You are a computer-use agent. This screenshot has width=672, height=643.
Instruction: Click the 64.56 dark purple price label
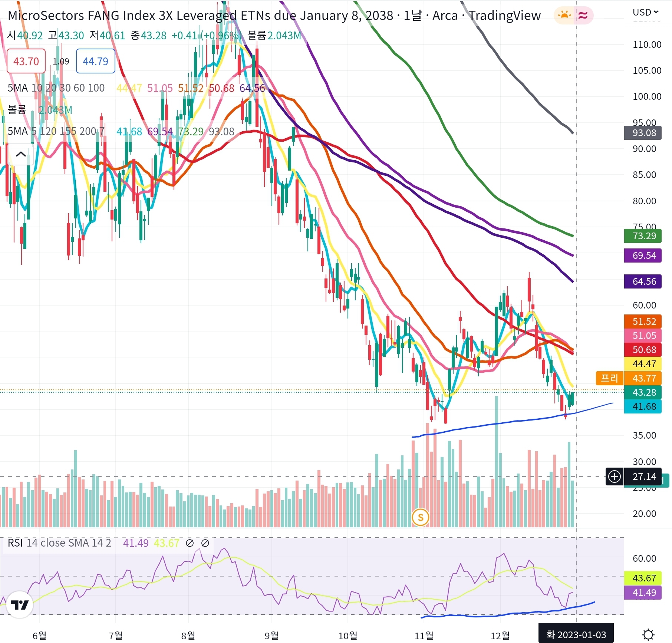click(x=643, y=281)
